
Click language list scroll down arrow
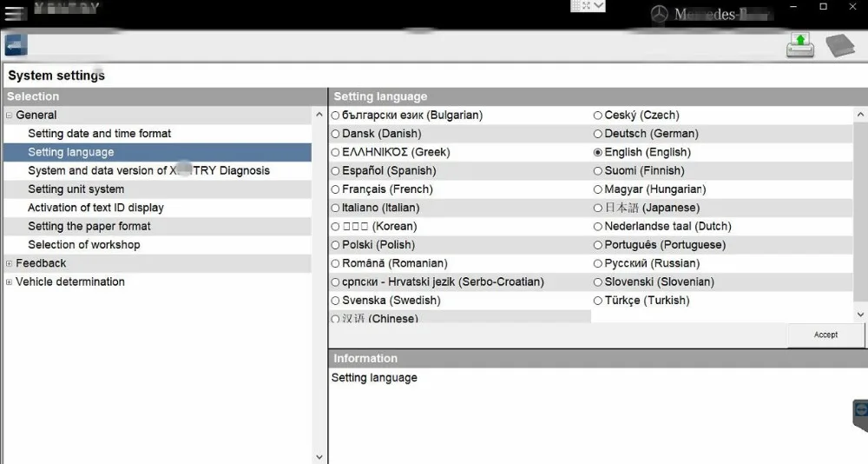[x=860, y=315]
